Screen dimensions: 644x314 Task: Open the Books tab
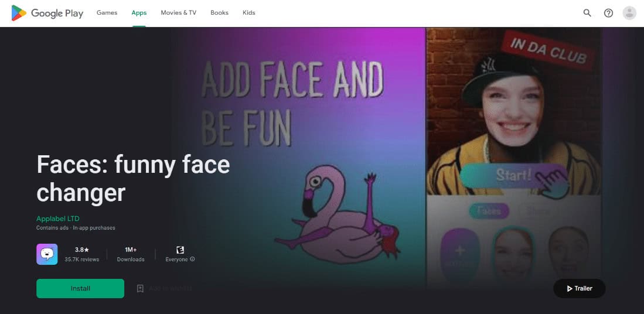point(219,13)
